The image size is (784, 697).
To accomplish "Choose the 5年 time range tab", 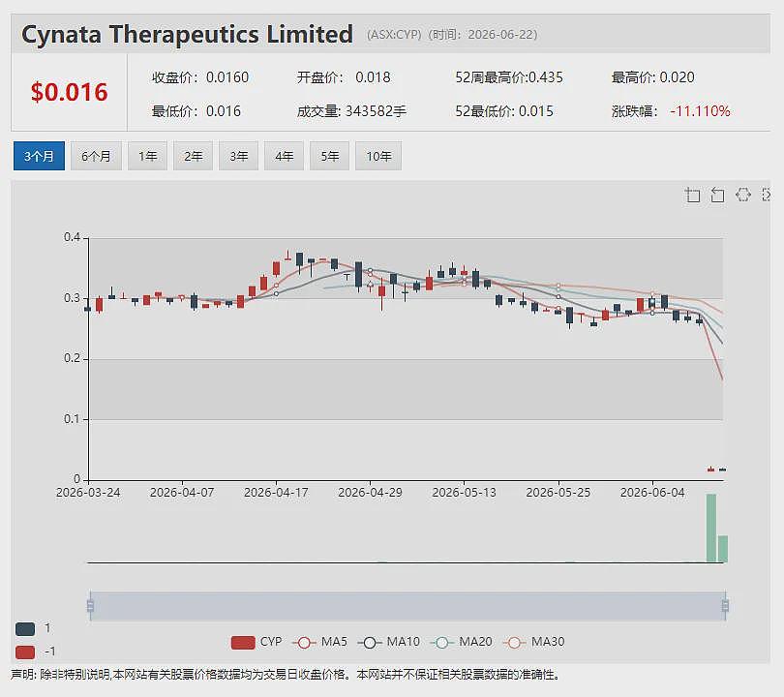I will tap(329, 156).
